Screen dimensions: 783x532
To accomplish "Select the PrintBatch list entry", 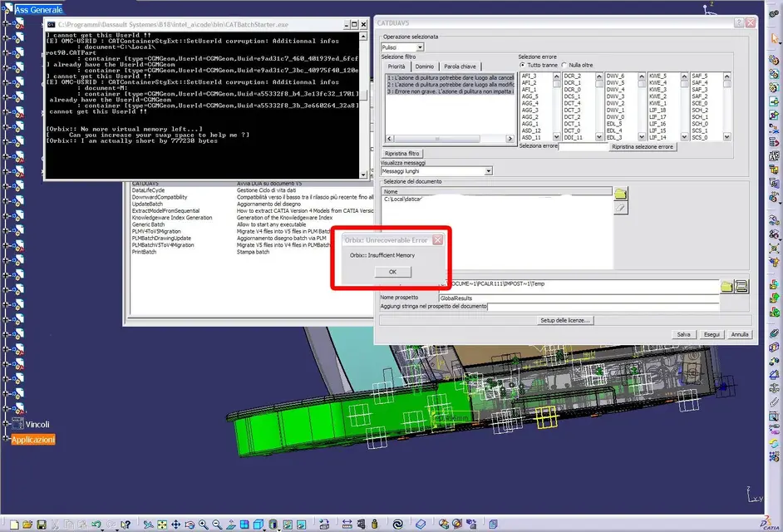I will (145, 252).
